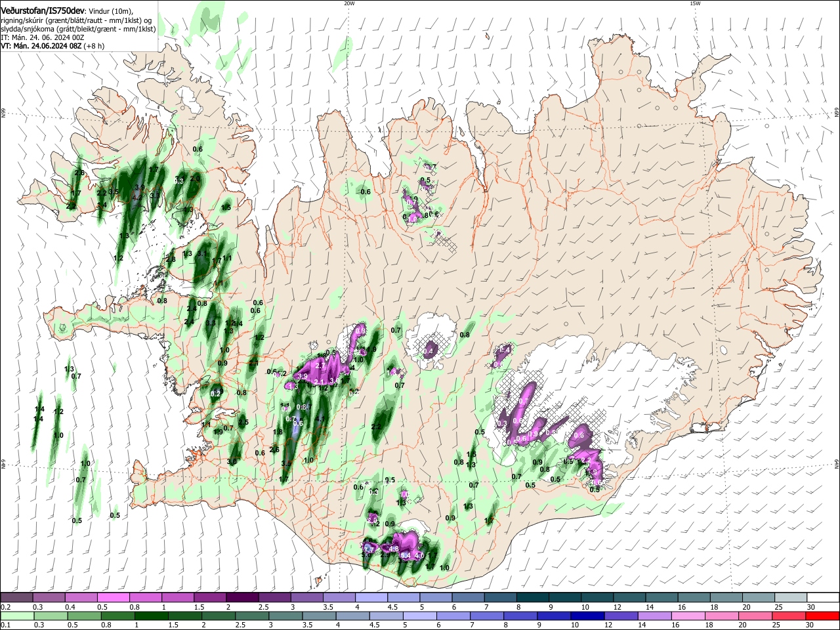The image size is (840, 630).
Task: Pick lower legend swatch between 16 and 18
Action: click(x=689, y=616)
